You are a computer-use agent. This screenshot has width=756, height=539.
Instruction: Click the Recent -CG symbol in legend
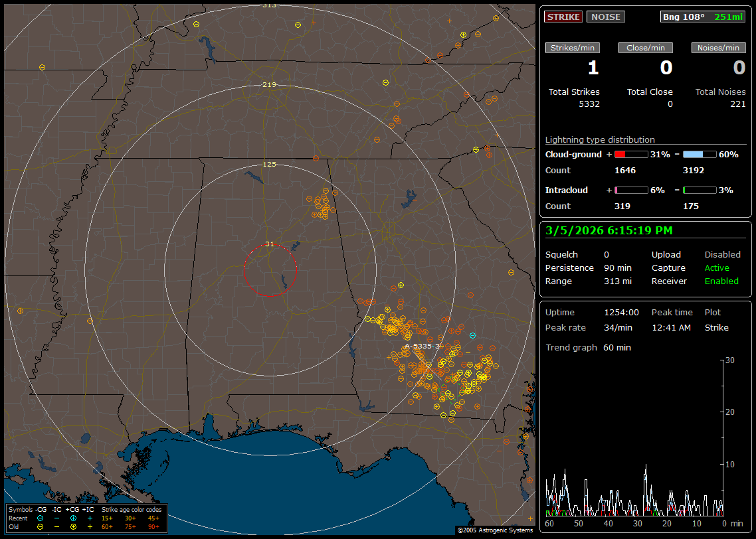[x=41, y=518]
